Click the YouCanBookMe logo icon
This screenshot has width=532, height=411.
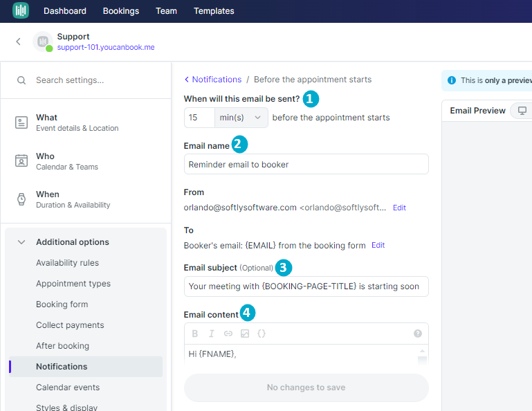21,10
